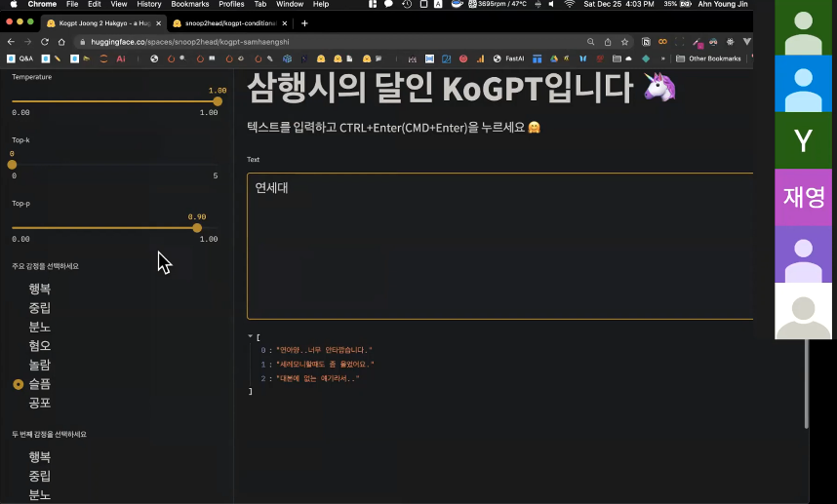Collapse the JSON output array arrow
The image size is (837, 504).
[x=250, y=336]
